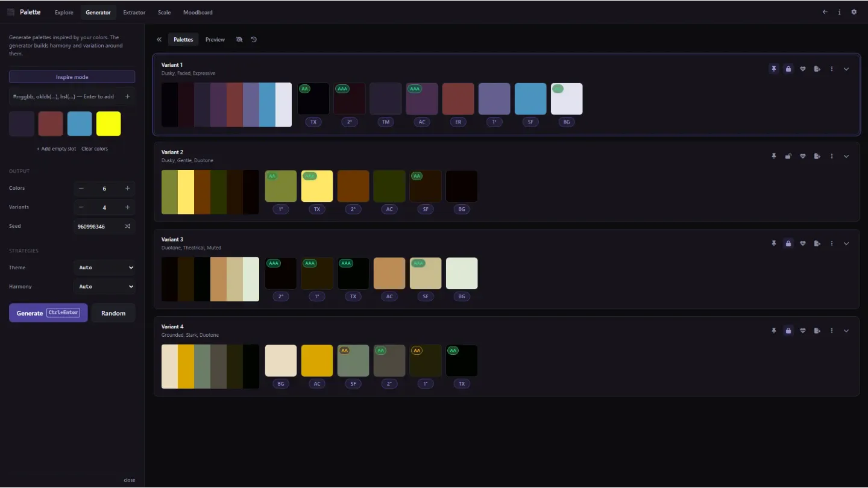
Task: Open the three-dot menu for Variant 4
Action: (831, 331)
